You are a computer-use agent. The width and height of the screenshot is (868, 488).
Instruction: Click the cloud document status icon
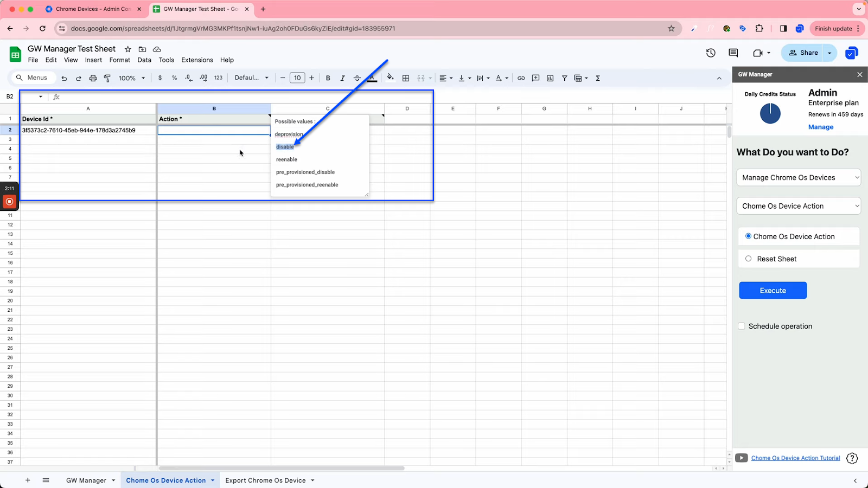pyautogui.click(x=157, y=49)
